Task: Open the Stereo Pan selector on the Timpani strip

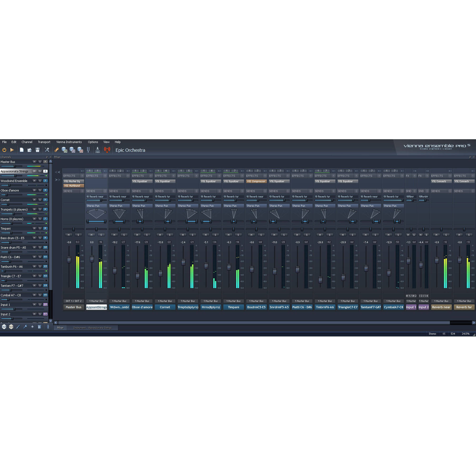Action: pyautogui.click(x=233, y=206)
